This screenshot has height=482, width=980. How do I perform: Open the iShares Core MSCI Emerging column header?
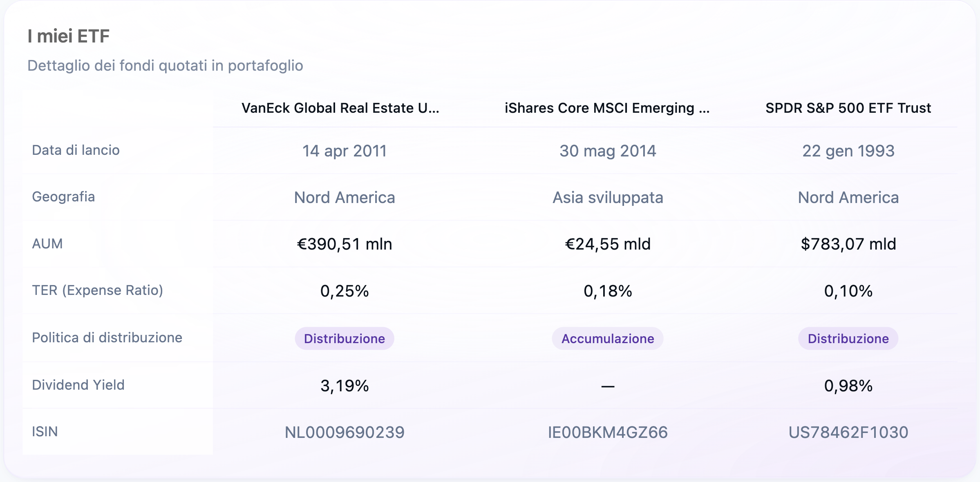tap(607, 108)
